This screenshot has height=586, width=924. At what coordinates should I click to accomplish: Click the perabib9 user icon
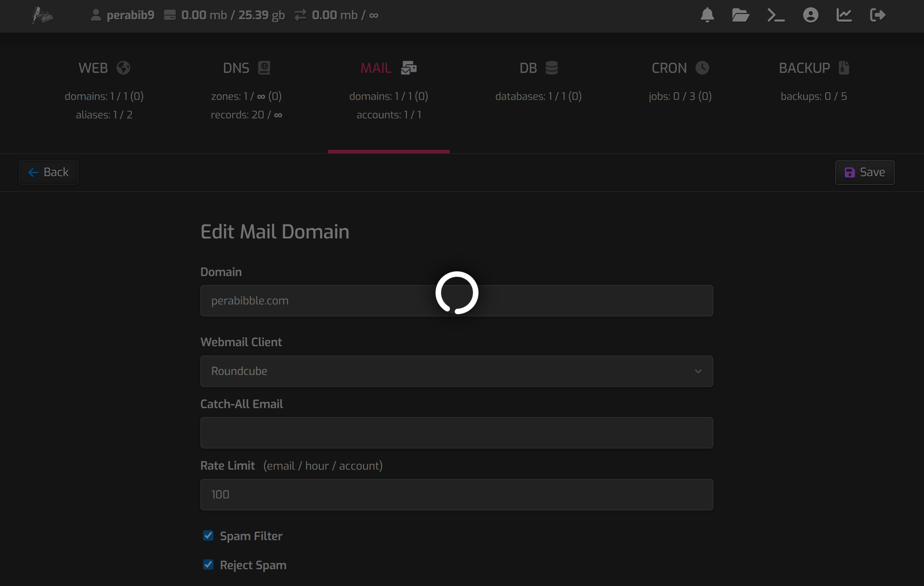point(96,15)
